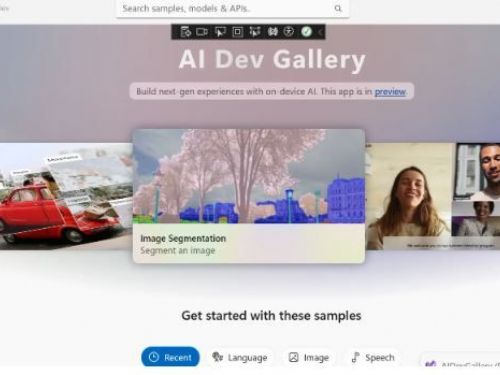Run the accessibility scan icon
The image size is (500, 375).
[x=289, y=32]
